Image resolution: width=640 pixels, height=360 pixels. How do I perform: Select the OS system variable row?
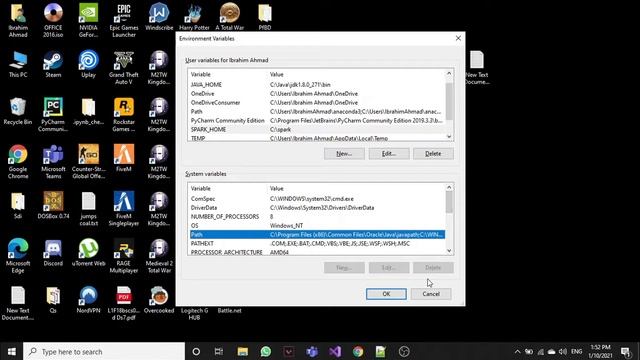[x=317, y=226]
